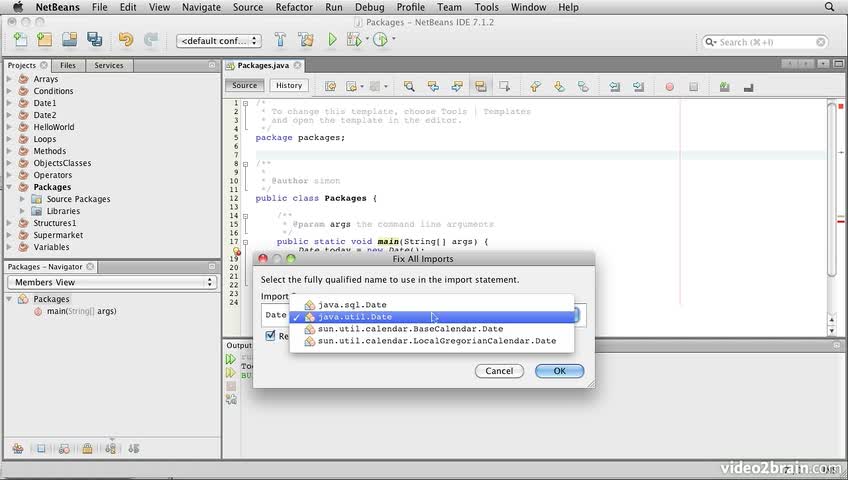Click the editor vertical scrollbar
Image resolution: width=848 pixels, height=480 pixels.
coord(832,189)
